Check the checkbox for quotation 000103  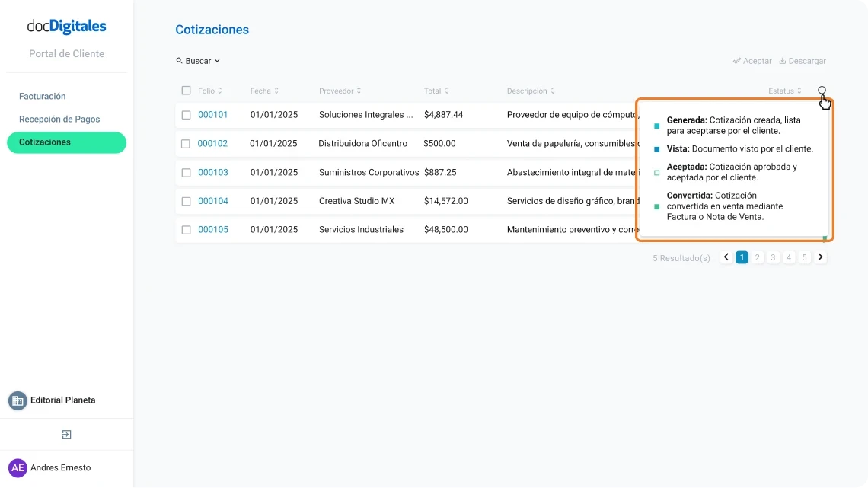point(186,172)
